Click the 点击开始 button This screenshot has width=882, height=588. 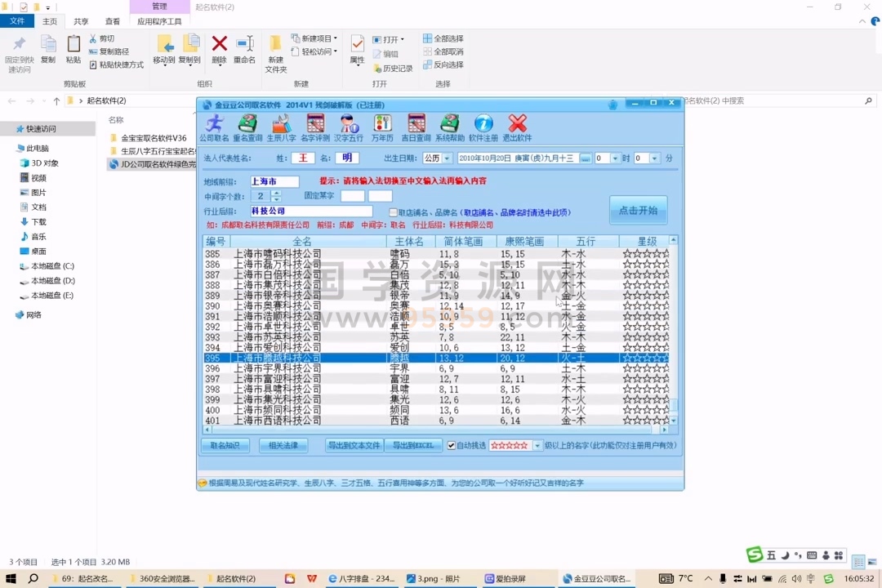638,210
